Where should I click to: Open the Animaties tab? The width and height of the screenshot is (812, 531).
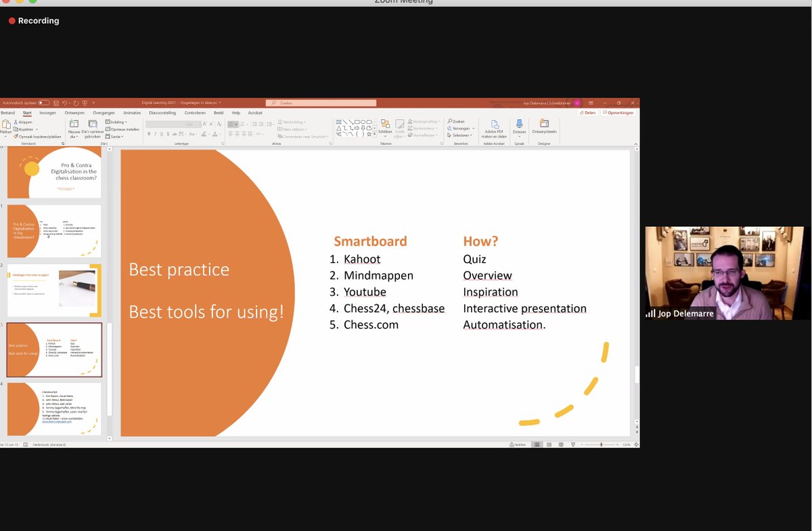[x=133, y=113]
